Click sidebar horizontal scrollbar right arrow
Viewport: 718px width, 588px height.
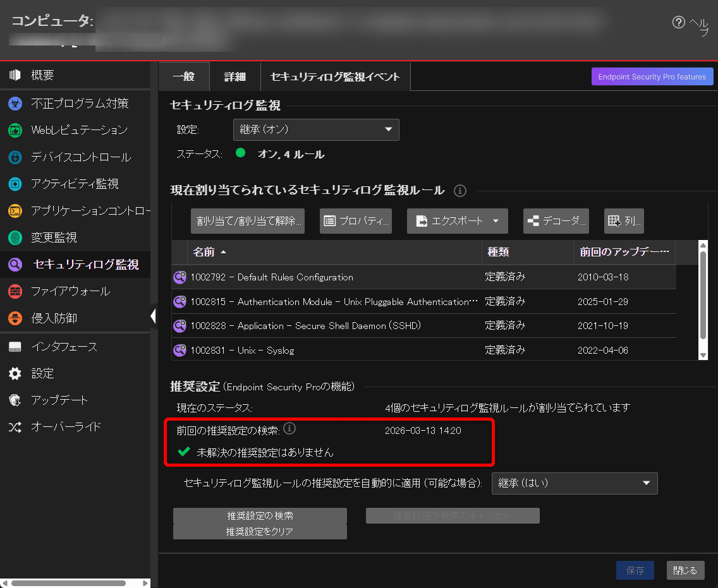coord(145,583)
